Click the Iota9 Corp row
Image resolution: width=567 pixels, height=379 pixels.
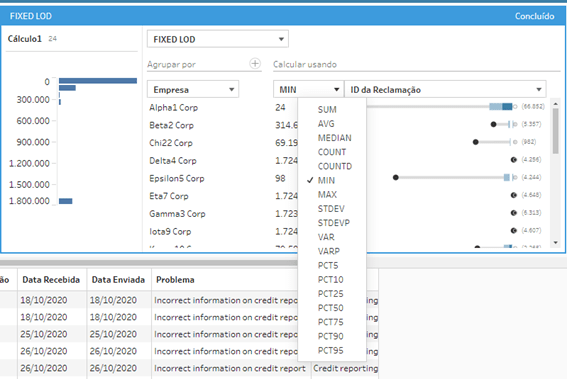tap(170, 231)
